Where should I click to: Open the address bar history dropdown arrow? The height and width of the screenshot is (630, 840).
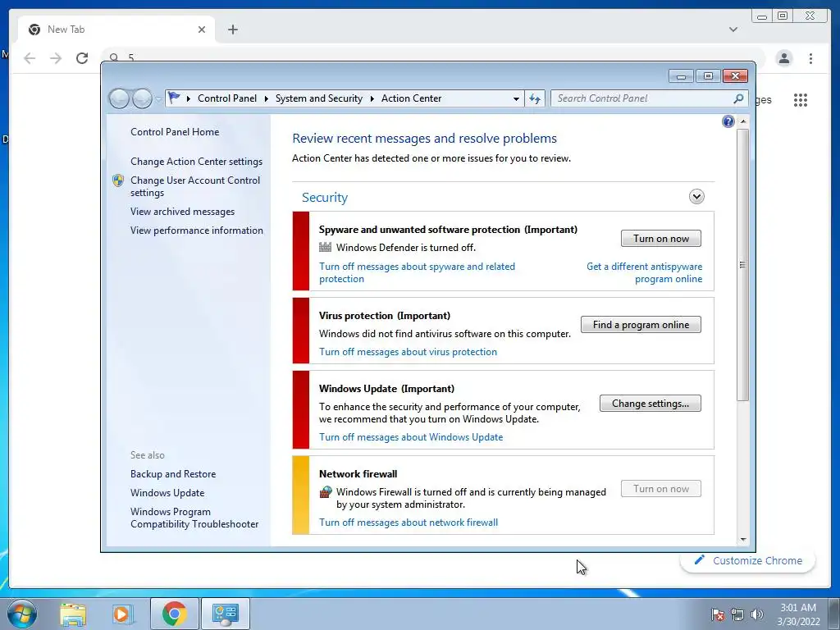516,98
